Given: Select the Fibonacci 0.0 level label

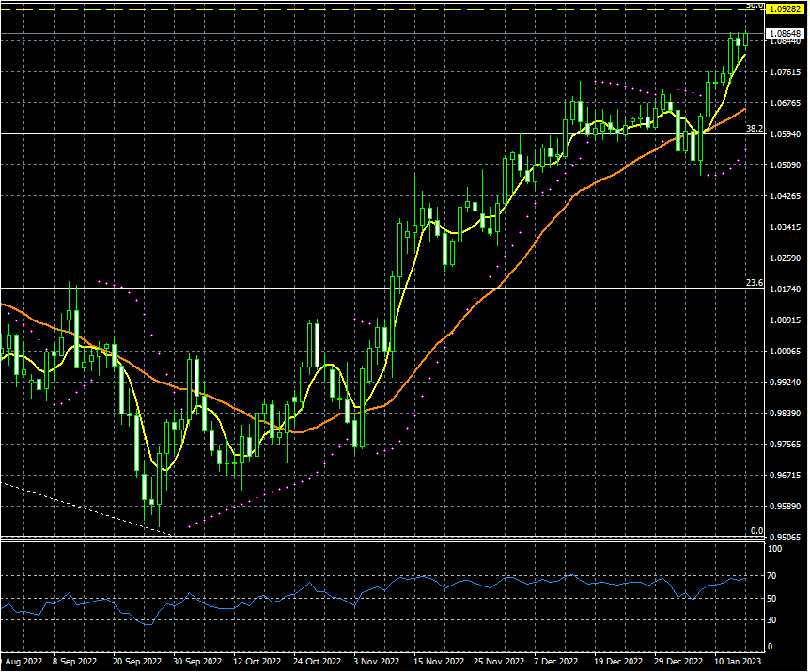Looking at the screenshot, I should click(756, 530).
